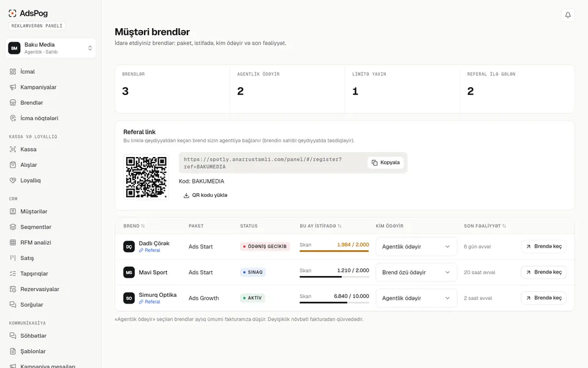This screenshot has height=368, width=588.
Task: Open Şablonlar in the sidebar
Action: (x=51, y=351)
